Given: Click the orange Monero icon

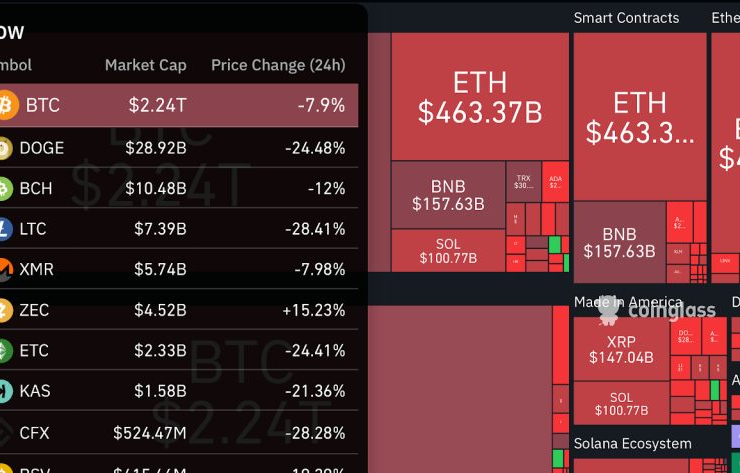Looking at the screenshot, I should (4, 269).
